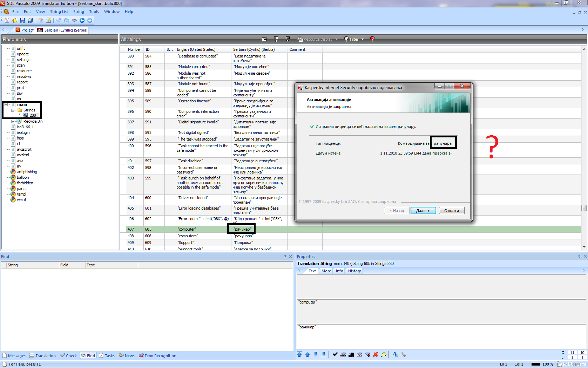Click the resource view icon in All strings bar
Image resolution: width=588 pixels, height=368 pixels.
264,39
